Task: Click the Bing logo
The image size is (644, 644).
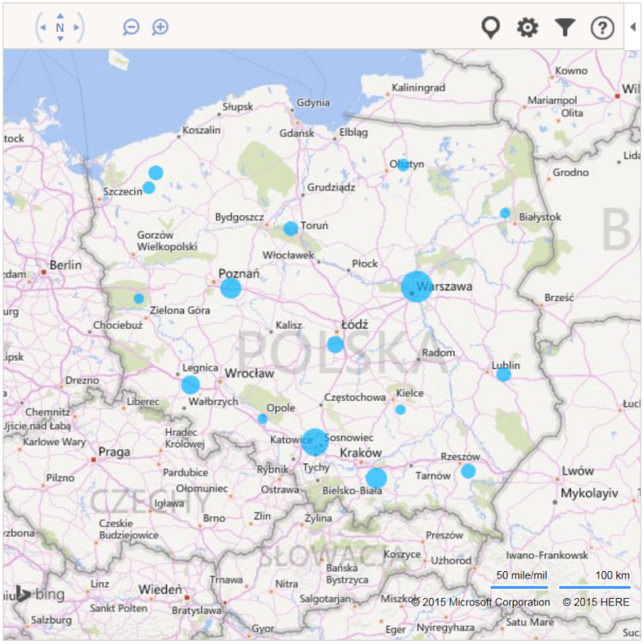Action: [38, 595]
